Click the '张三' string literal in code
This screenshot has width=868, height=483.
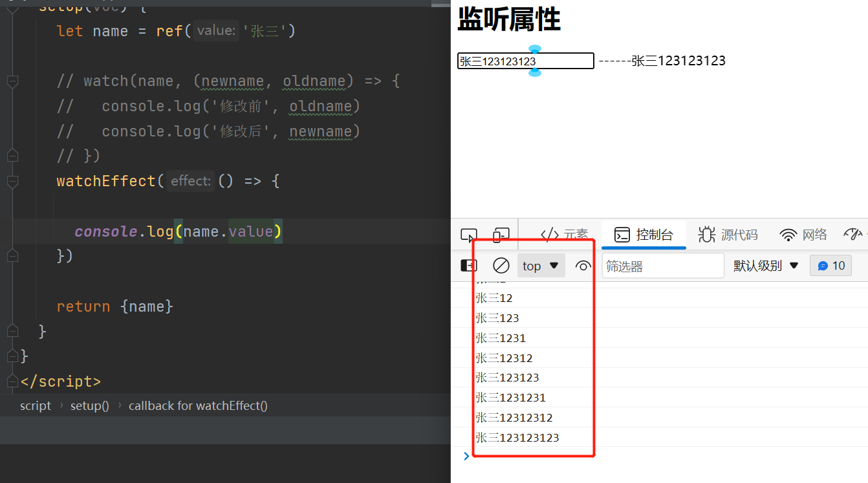click(x=265, y=31)
